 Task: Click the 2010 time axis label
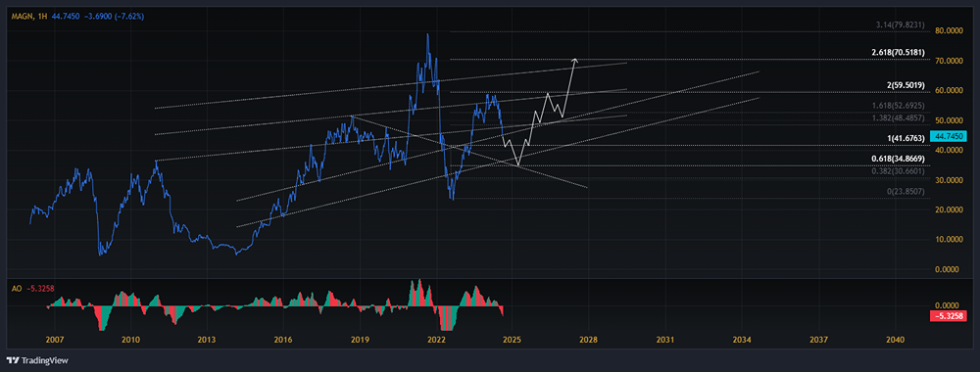(x=130, y=340)
